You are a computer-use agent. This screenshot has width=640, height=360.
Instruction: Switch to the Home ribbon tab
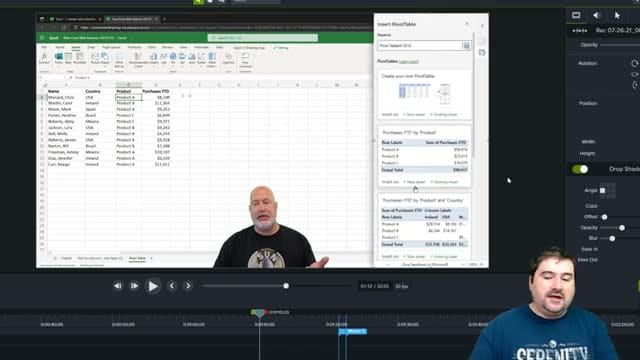coord(60,47)
